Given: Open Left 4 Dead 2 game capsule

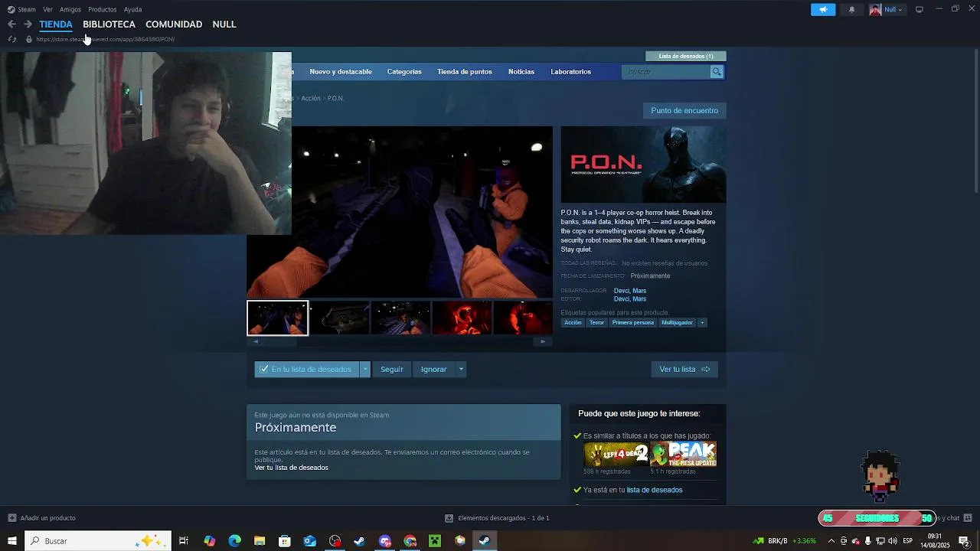Looking at the screenshot, I should (x=616, y=454).
